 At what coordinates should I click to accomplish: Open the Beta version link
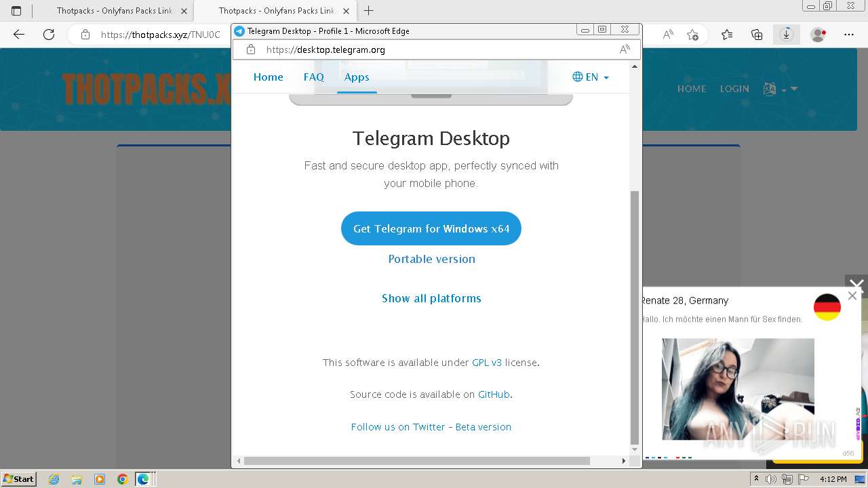(484, 427)
